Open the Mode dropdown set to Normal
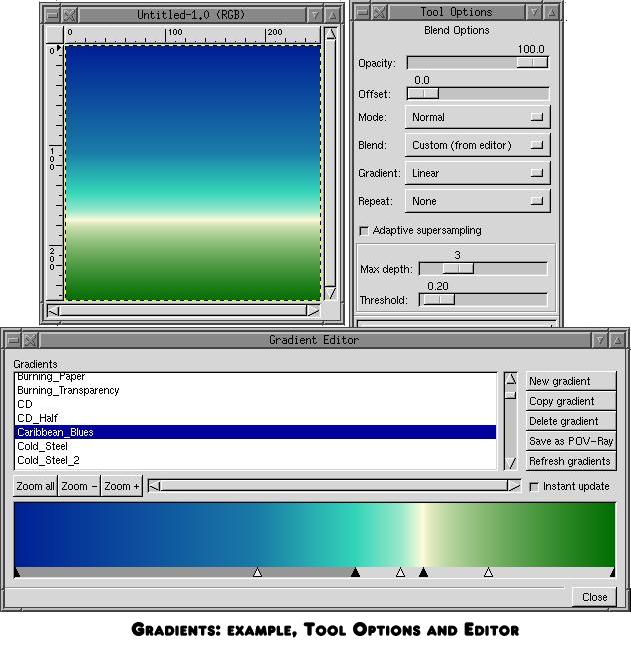 pos(478,117)
